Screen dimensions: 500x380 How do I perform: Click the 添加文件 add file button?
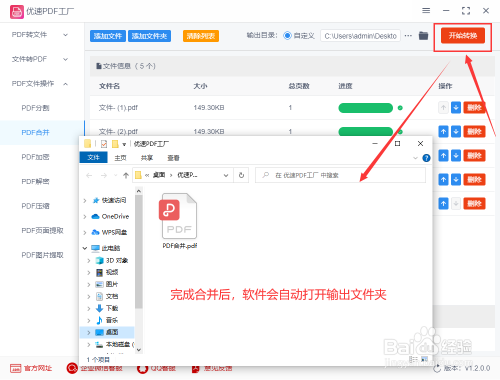tap(108, 36)
